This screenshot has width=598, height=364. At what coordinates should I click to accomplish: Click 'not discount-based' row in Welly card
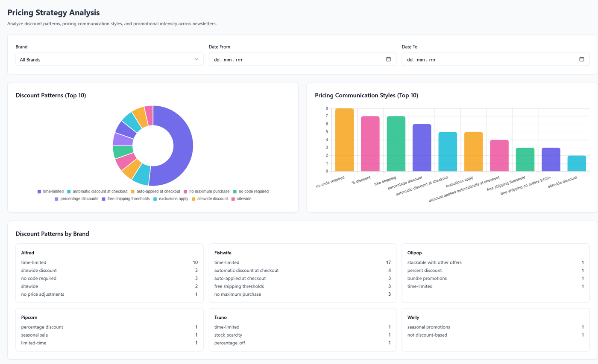pyautogui.click(x=495, y=335)
